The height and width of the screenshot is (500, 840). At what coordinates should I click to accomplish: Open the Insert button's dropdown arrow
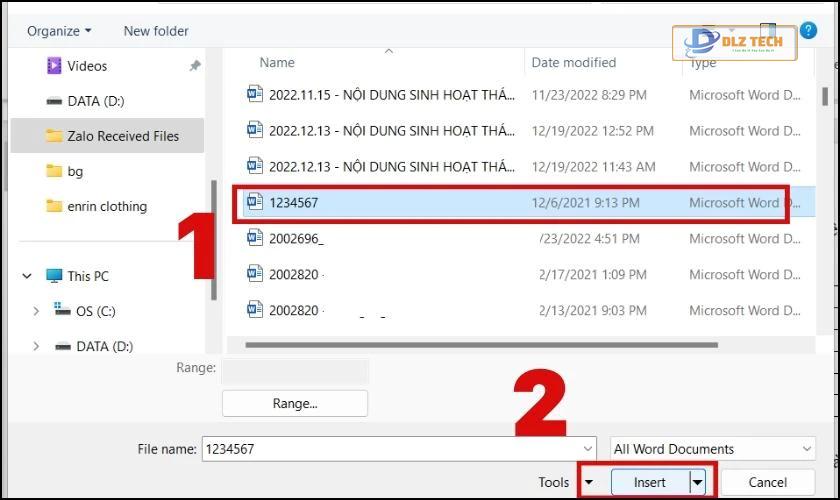(x=698, y=482)
